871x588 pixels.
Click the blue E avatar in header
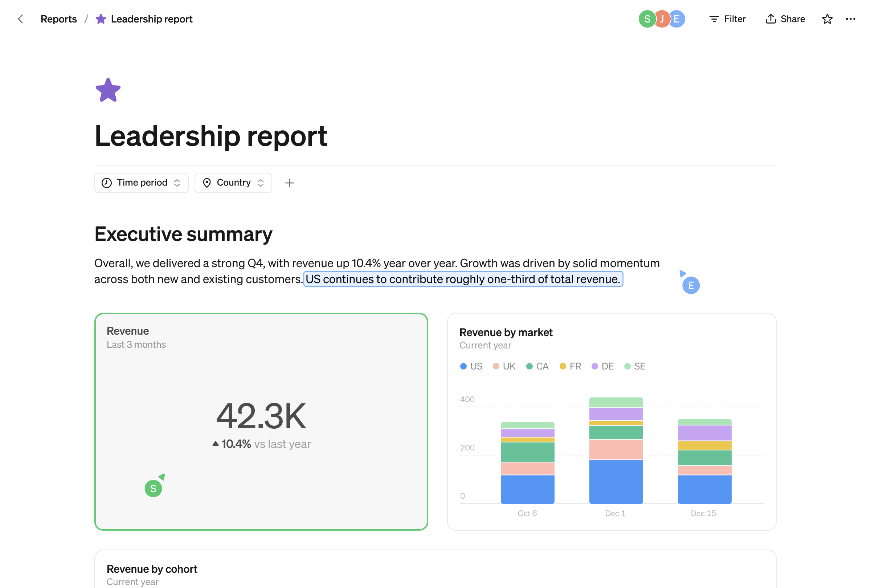coord(678,19)
